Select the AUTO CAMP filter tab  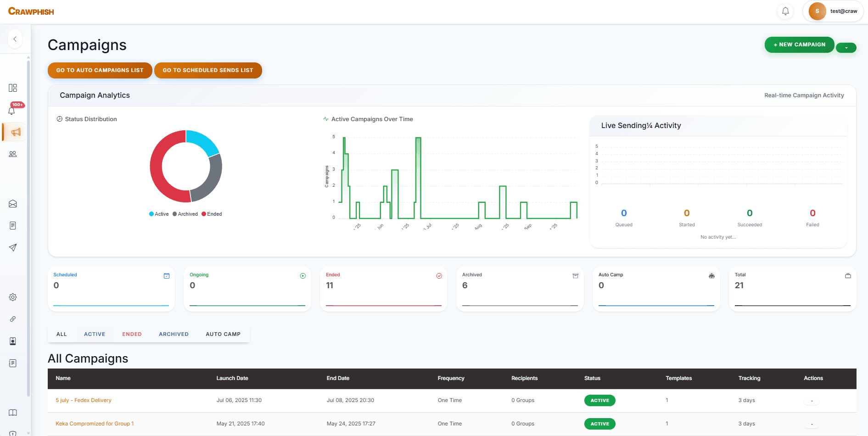[223, 334]
